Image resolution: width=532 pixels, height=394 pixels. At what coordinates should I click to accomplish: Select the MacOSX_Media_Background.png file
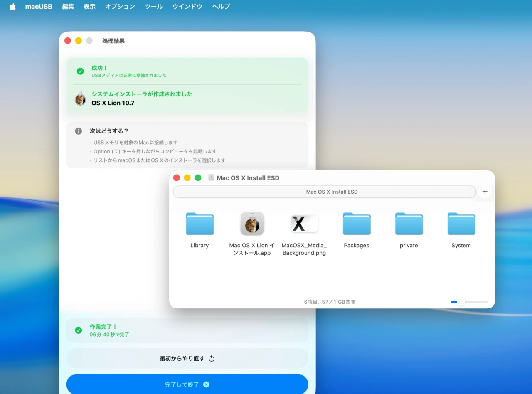pyautogui.click(x=304, y=224)
